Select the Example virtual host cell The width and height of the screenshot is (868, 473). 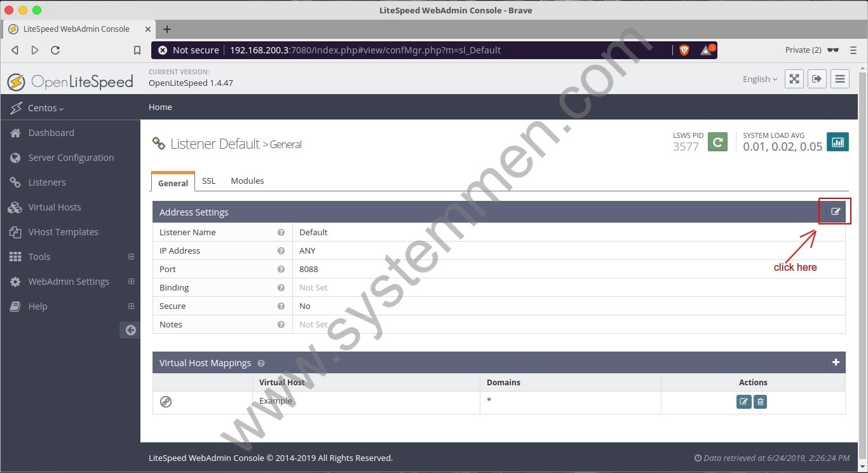point(366,402)
